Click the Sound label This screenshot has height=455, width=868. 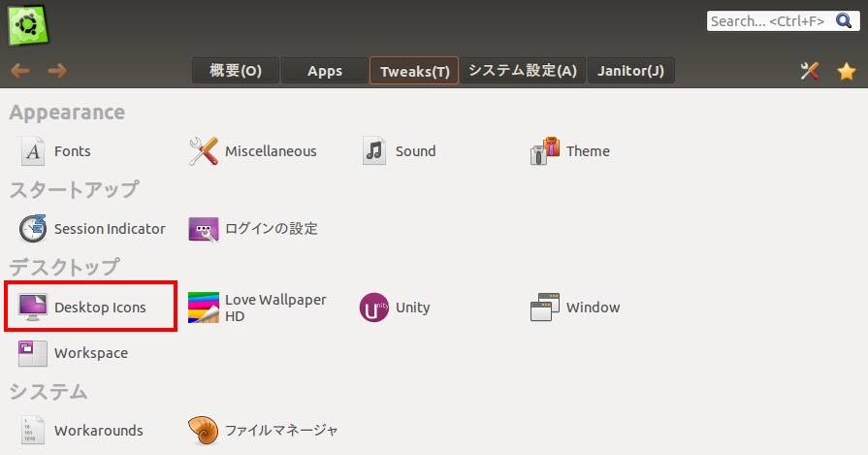pyautogui.click(x=416, y=151)
